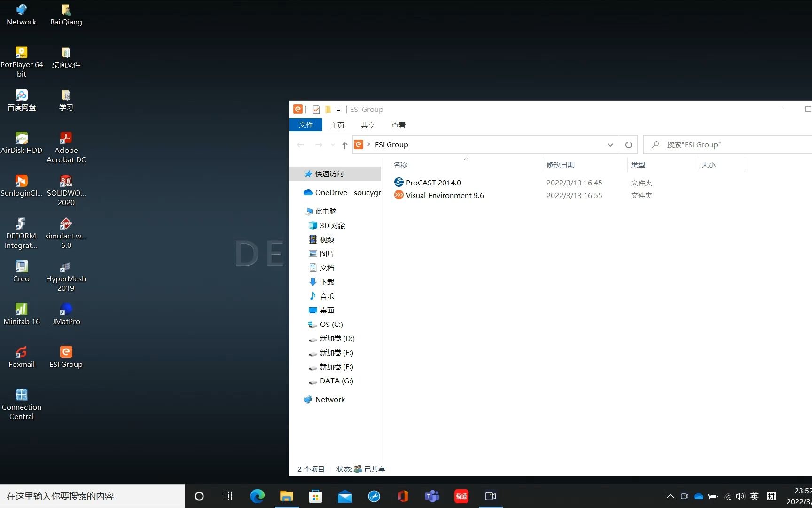Open Microsoft Teams from the taskbar
812x508 pixels.
click(432, 496)
